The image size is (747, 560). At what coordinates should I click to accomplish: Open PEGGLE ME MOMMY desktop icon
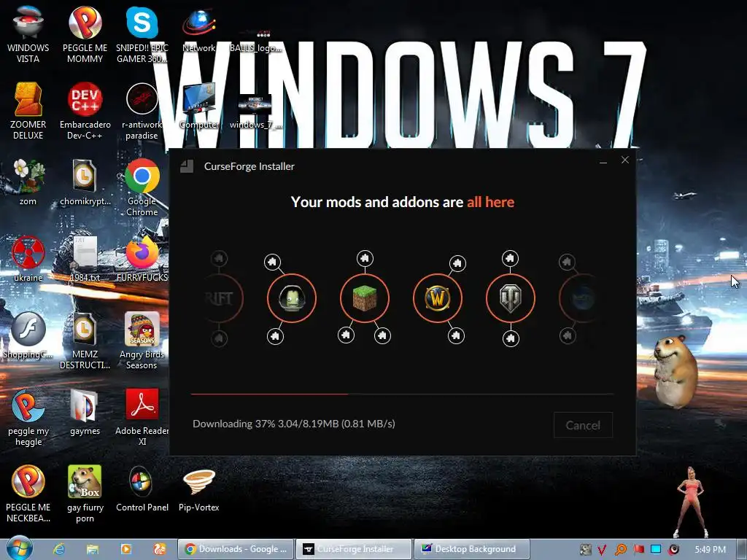tap(85, 34)
